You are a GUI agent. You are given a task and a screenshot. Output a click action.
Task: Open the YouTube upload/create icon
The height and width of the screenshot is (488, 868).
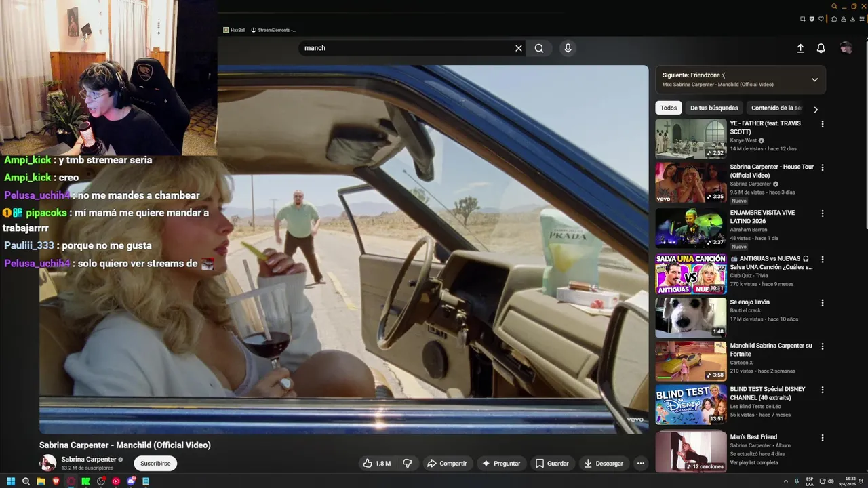[800, 48]
